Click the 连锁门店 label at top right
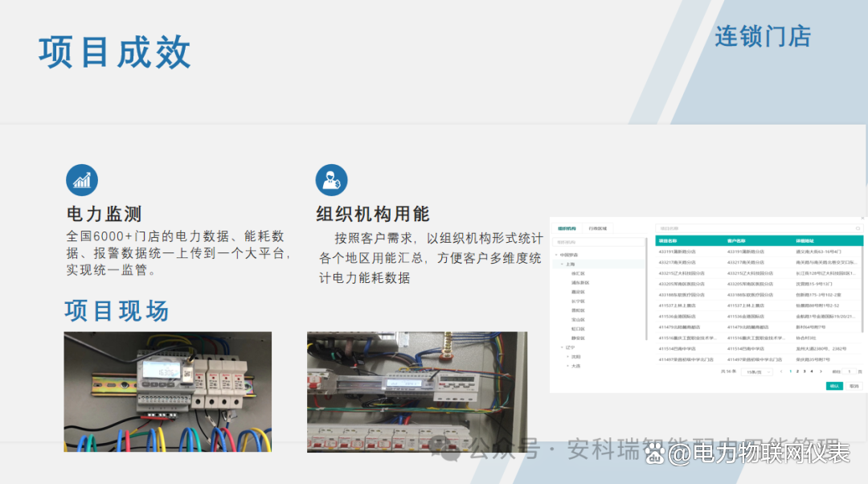The width and height of the screenshot is (868, 484). (x=763, y=36)
